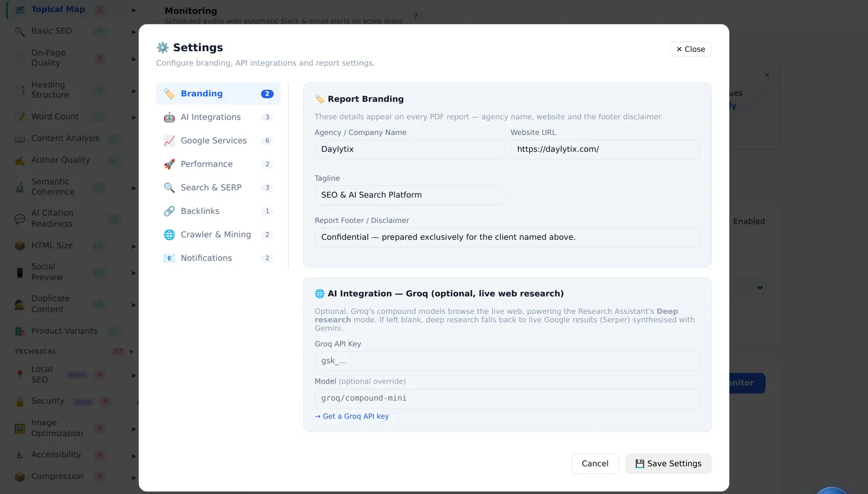This screenshot has width=868, height=494.
Task: Click the Local SEO pin icon
Action: tap(20, 375)
